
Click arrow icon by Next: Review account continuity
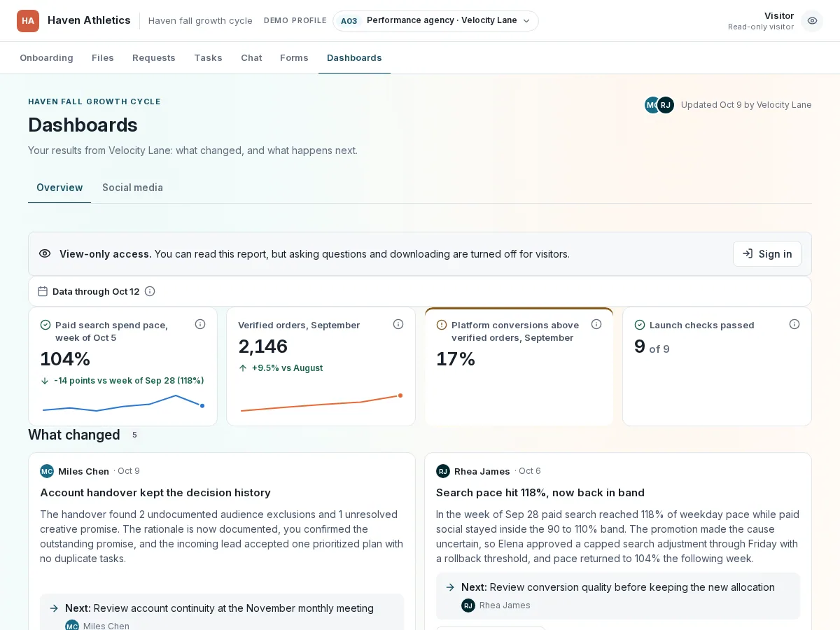54,608
